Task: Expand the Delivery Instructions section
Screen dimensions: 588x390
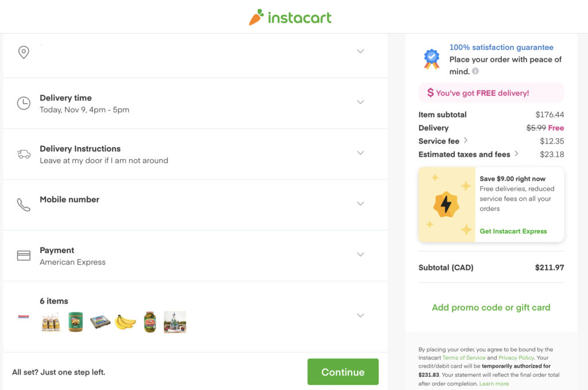Action: (361, 153)
